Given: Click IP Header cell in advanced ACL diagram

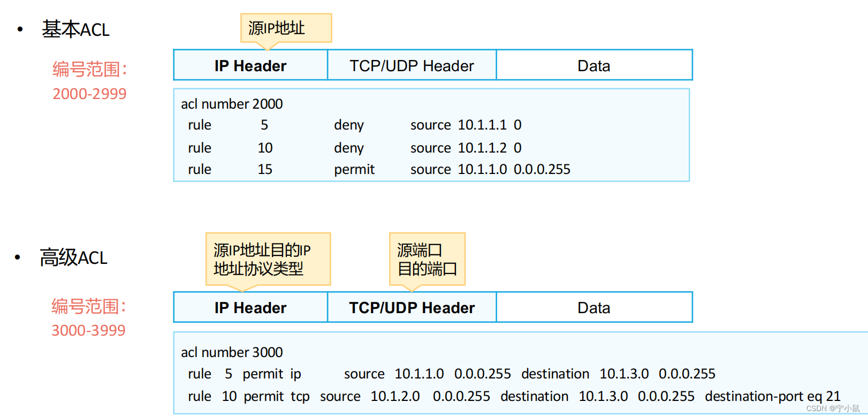Looking at the screenshot, I should (x=250, y=307).
